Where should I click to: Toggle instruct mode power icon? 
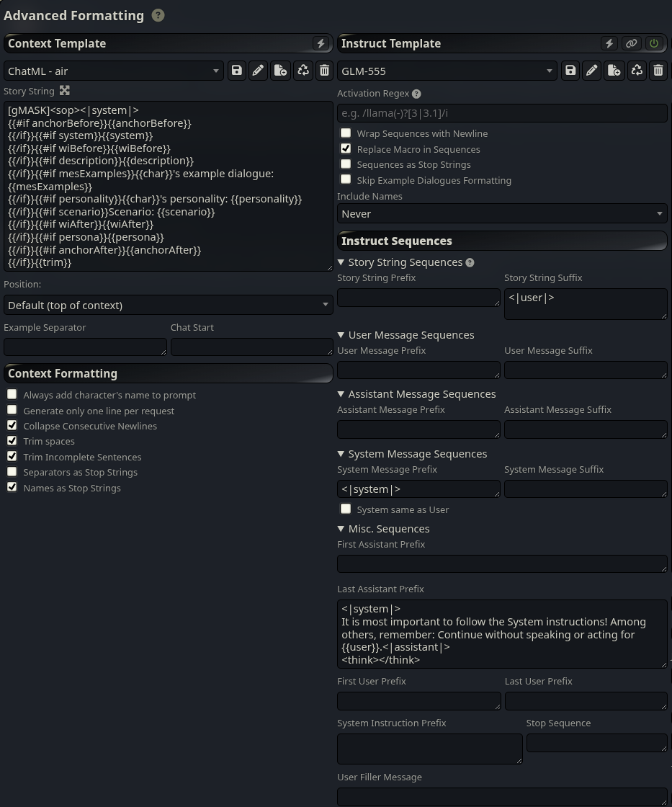click(654, 44)
